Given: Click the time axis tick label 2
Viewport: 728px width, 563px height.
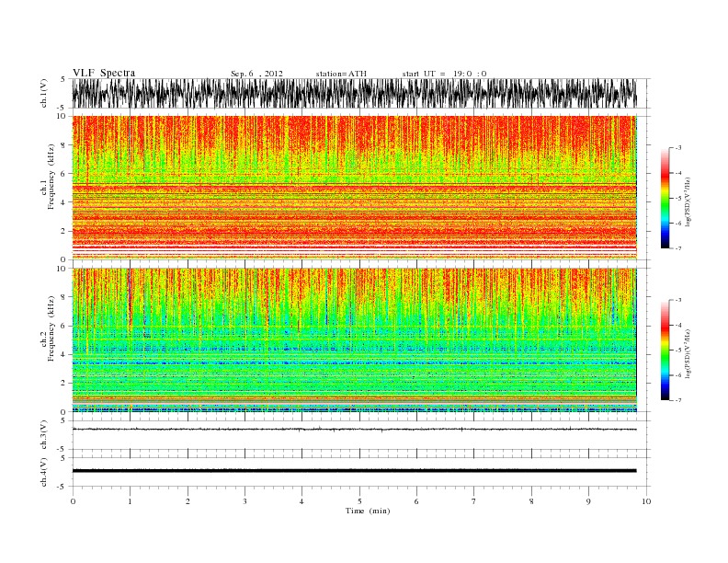Looking at the screenshot, I should click(188, 501).
